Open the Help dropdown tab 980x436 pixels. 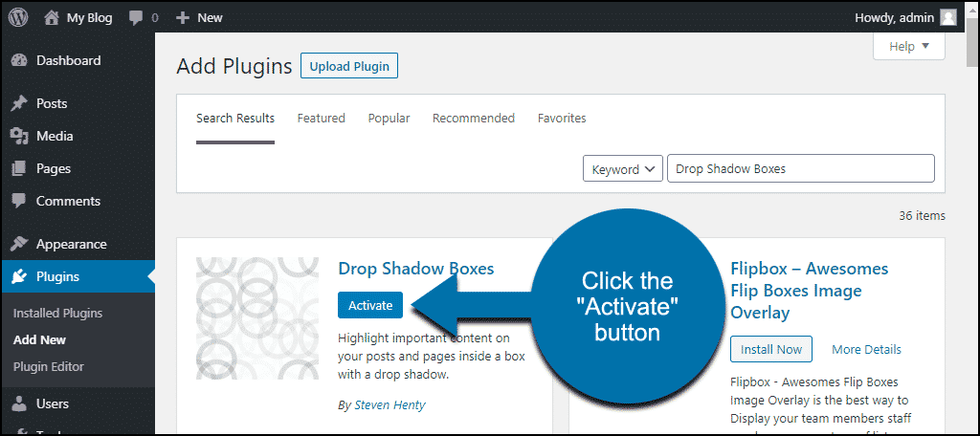[x=909, y=46]
